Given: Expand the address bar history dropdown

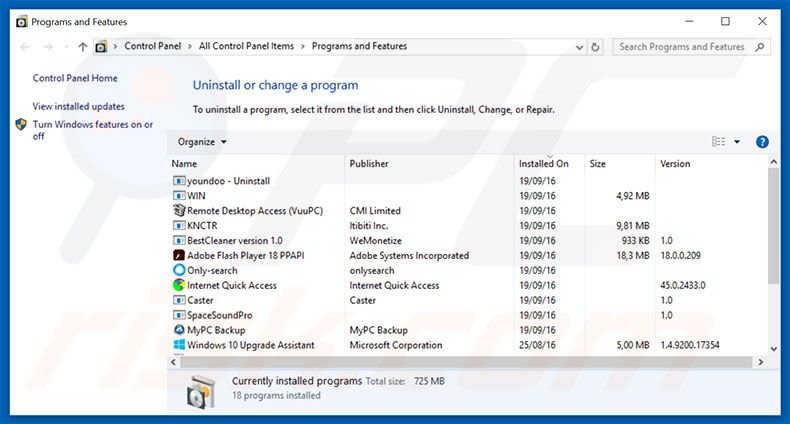Looking at the screenshot, I should coord(579,47).
